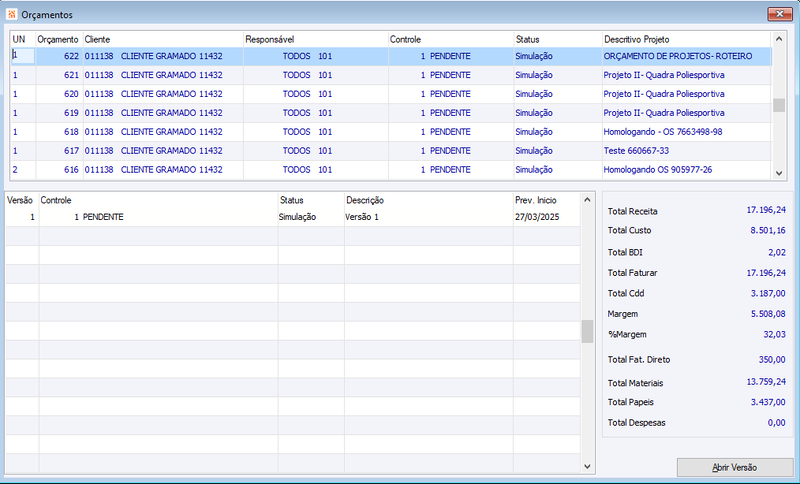This screenshot has width=800, height=484.
Task: Click Simulação status in version row
Action: tap(297, 217)
